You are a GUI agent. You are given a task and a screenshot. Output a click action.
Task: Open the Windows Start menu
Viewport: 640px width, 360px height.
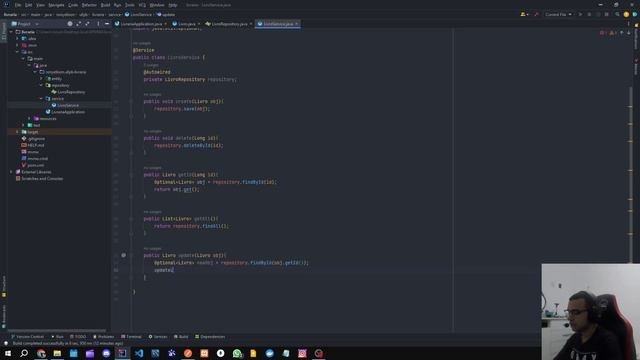click(x=8, y=353)
